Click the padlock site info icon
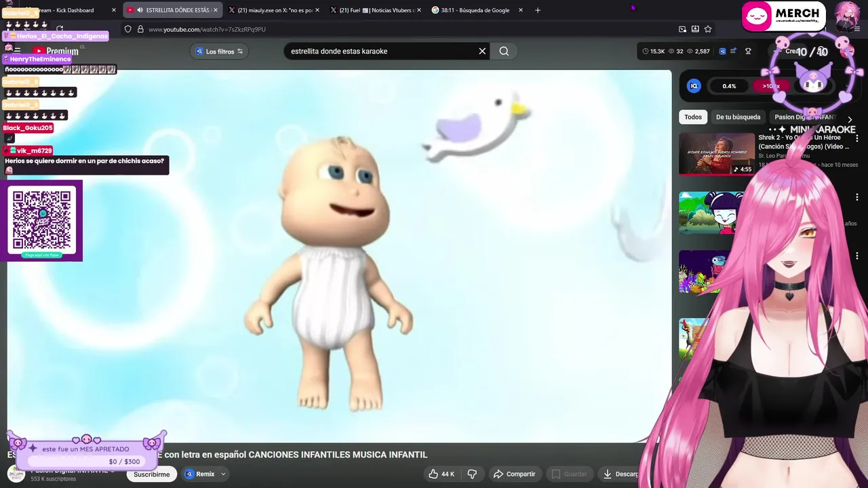This screenshot has width=868, height=488. click(x=140, y=29)
